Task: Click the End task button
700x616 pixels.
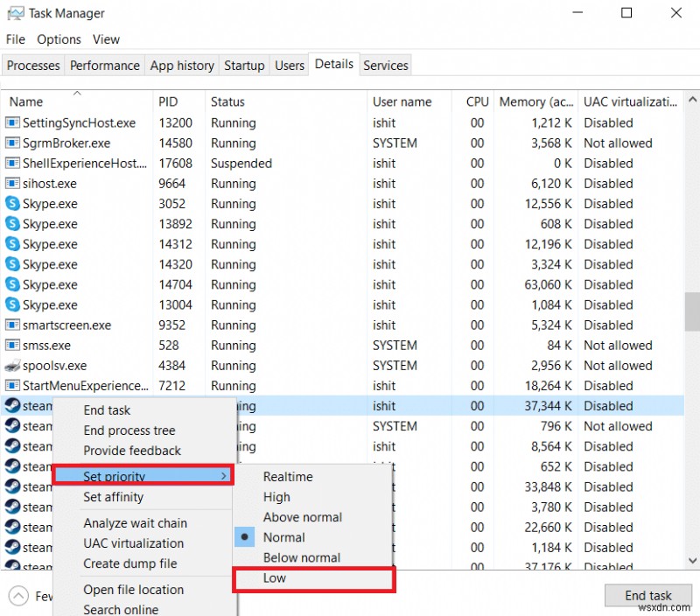Action: click(648, 595)
